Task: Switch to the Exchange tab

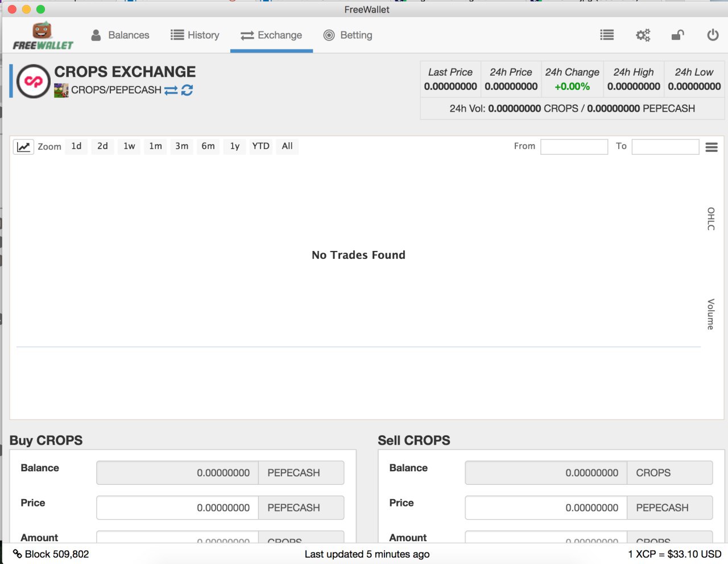Action: point(271,35)
